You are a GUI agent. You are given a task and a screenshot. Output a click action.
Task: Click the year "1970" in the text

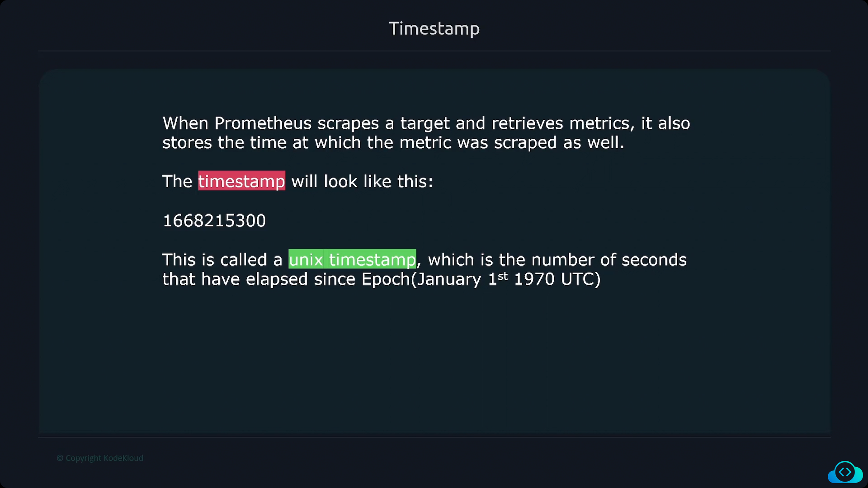point(534,279)
